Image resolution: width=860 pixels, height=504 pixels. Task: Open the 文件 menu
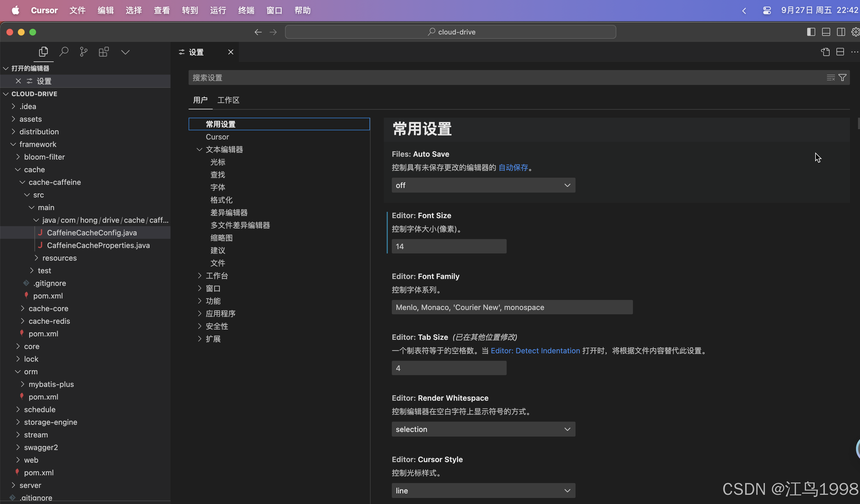coord(78,11)
